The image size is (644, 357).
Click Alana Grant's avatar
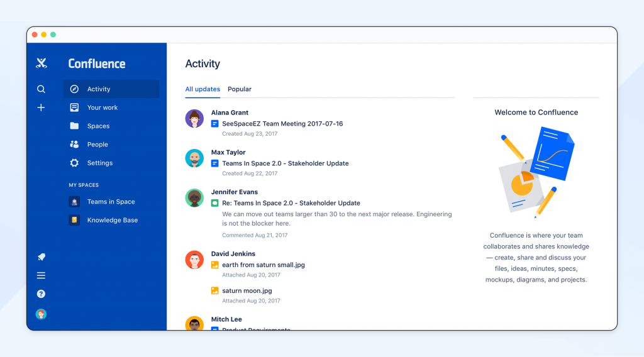195,119
